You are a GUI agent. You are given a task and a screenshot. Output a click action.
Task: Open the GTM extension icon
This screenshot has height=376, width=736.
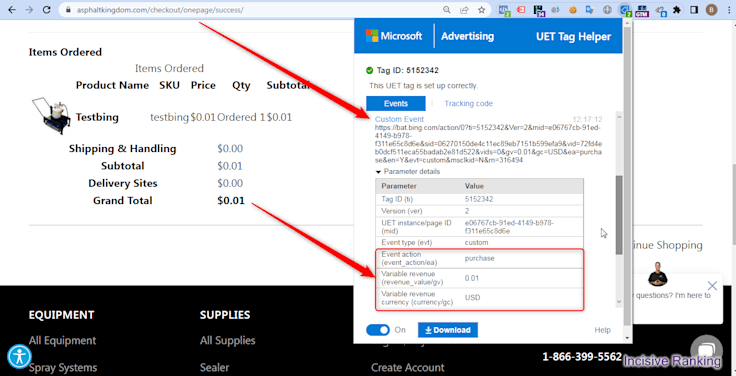(642, 9)
